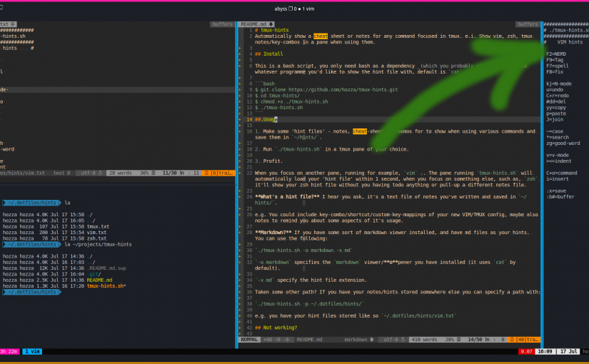The height and width of the screenshot is (364, 589).
Task: Select the README.md buffer tab
Action: pos(256,24)
